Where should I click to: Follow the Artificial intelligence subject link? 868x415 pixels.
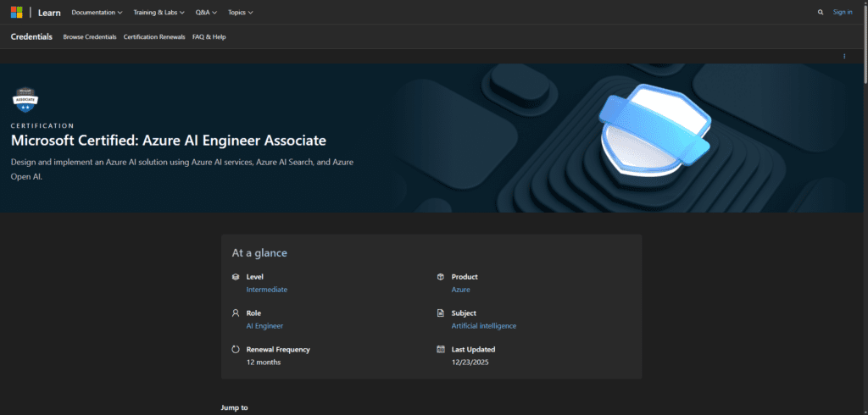click(484, 326)
